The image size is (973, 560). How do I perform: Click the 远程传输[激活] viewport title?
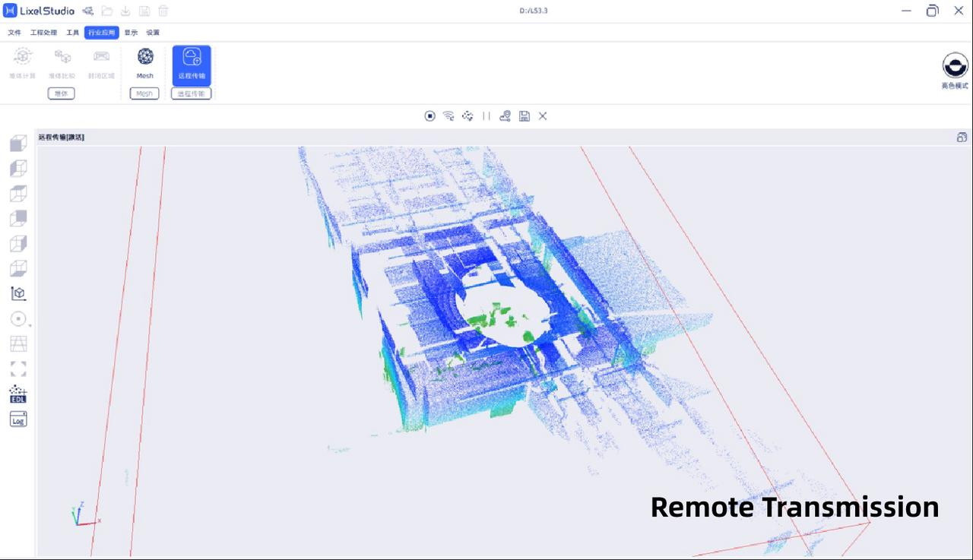pyautogui.click(x=62, y=138)
